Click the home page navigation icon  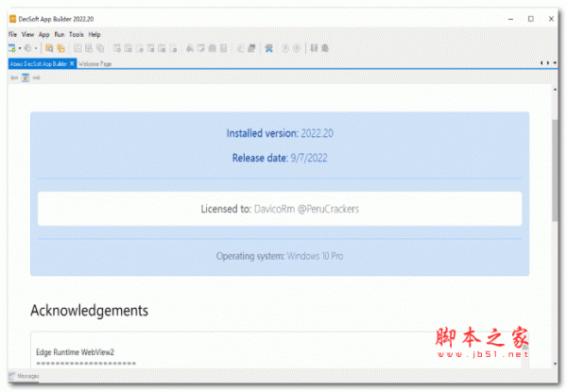click(26, 77)
